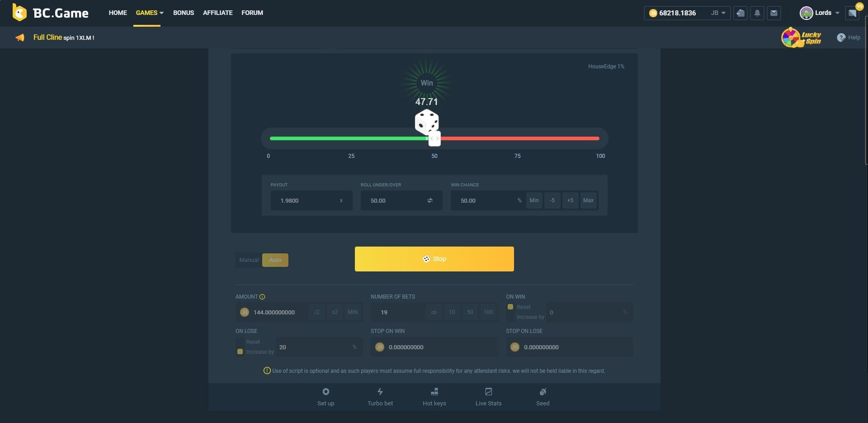Image resolution: width=868 pixels, height=423 pixels.
Task: Open the Seed icon
Action: (542, 392)
